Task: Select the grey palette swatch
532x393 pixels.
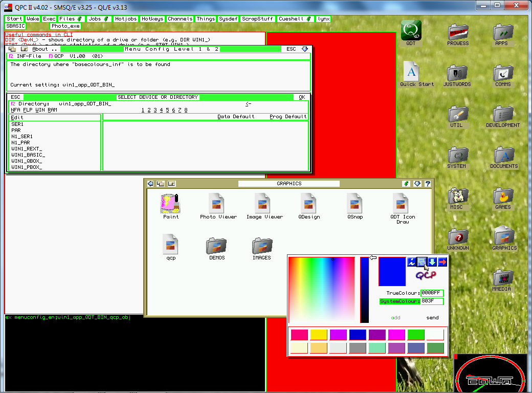Action: click(x=358, y=348)
